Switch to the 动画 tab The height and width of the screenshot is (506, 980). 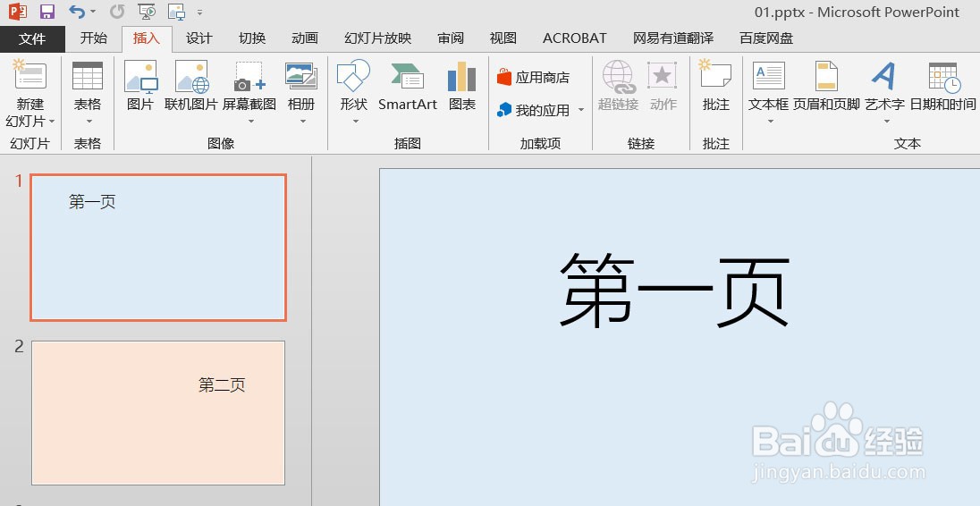pos(305,38)
